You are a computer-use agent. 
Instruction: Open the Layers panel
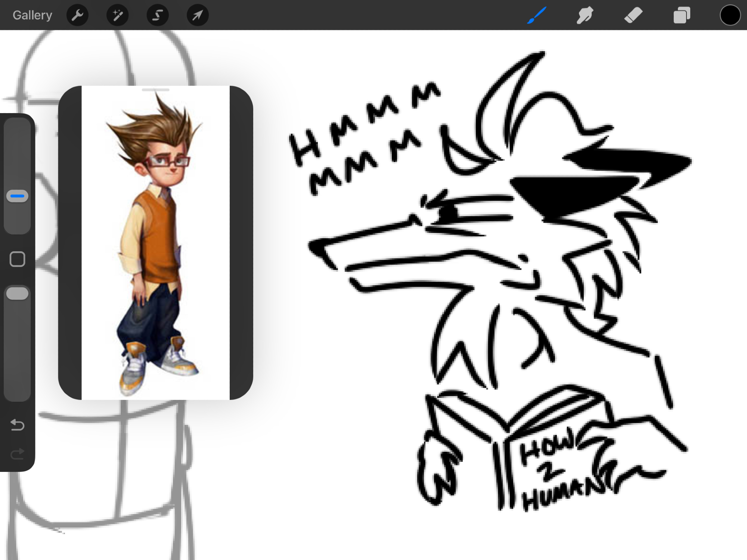pyautogui.click(x=682, y=15)
